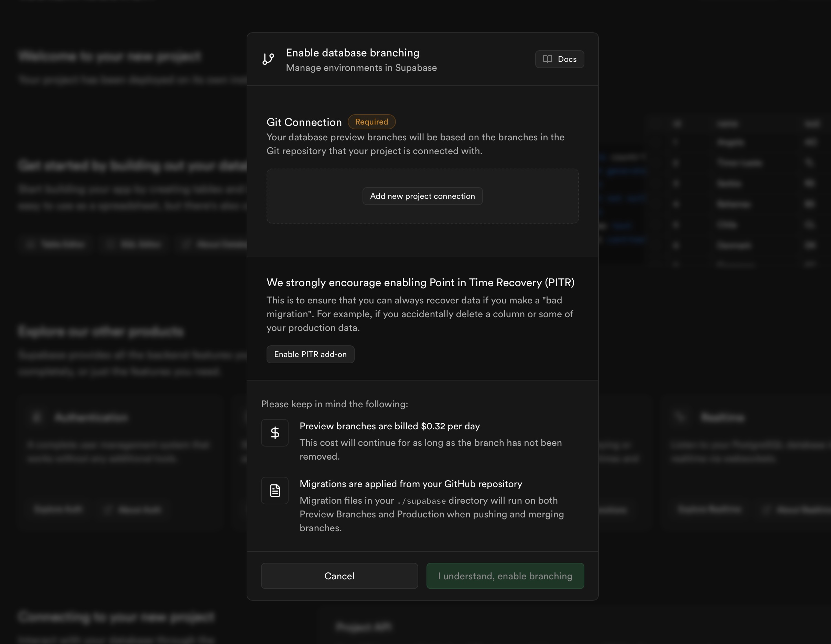Viewport: 831px width, 644px height.
Task: Click the Cancel button
Action: point(339,576)
